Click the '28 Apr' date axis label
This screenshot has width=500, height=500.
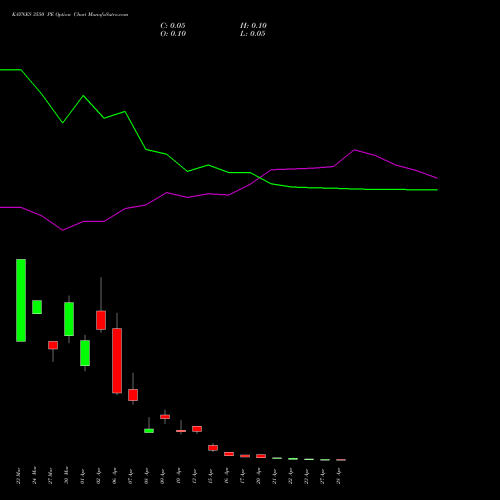click(x=339, y=476)
